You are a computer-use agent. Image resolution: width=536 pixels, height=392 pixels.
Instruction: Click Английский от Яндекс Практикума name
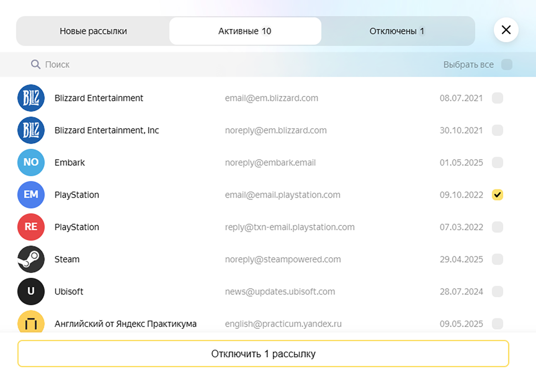point(126,324)
